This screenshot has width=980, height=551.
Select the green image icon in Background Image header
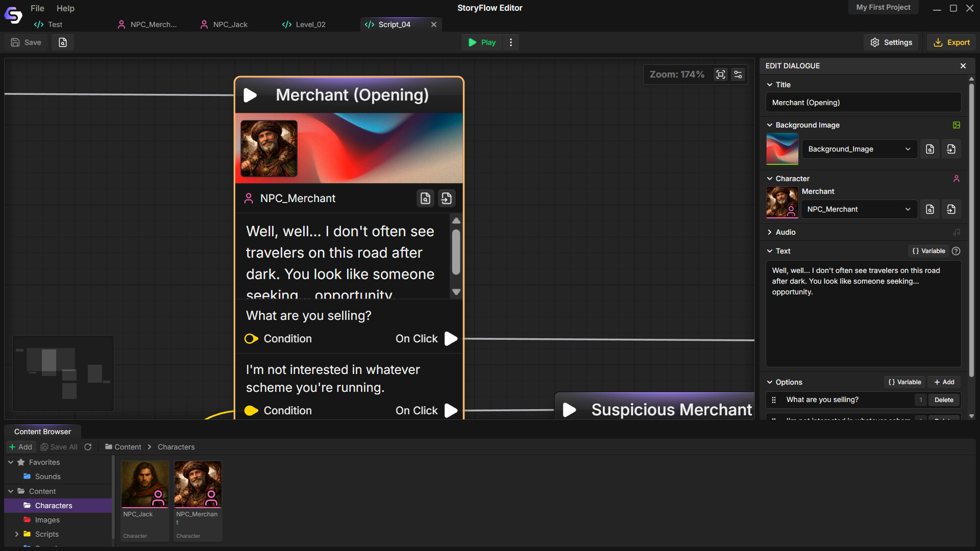pyautogui.click(x=957, y=124)
